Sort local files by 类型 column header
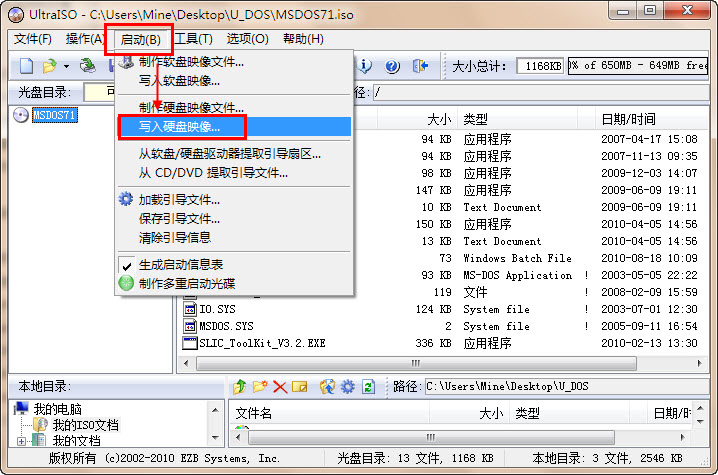This screenshot has height=475, width=718. [570, 414]
